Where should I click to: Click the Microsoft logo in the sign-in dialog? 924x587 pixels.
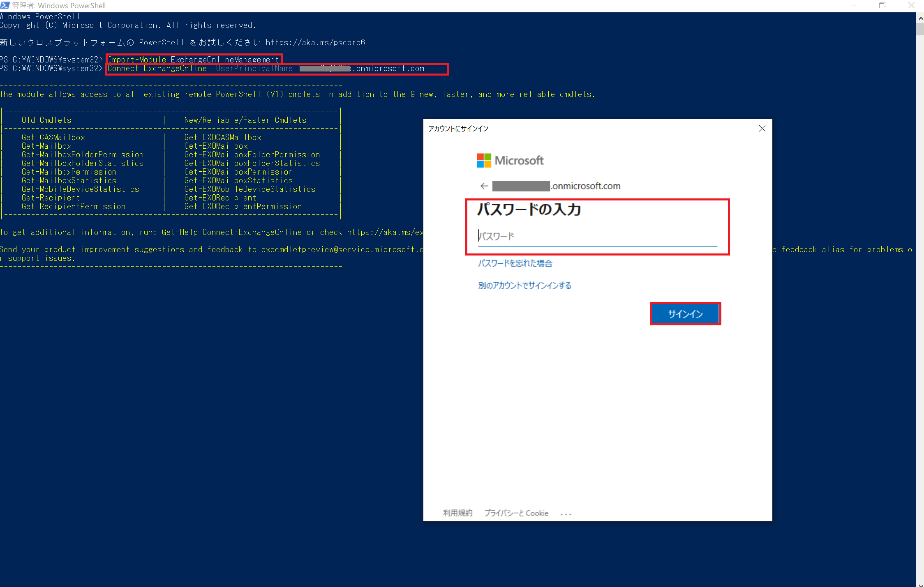510,160
